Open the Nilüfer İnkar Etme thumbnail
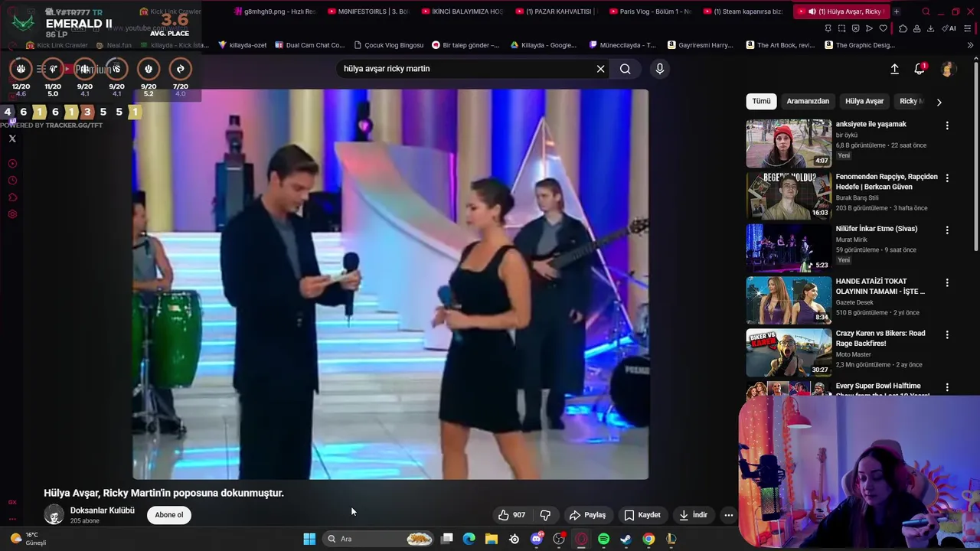This screenshot has width=980, height=551. (x=789, y=248)
